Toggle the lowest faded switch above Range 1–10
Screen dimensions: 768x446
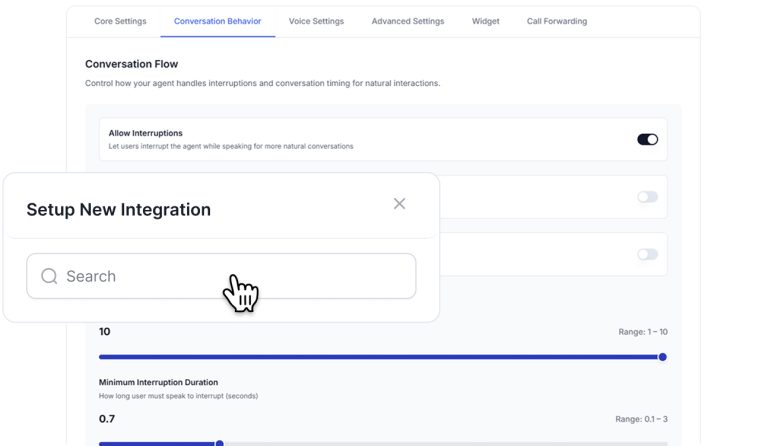(x=647, y=254)
